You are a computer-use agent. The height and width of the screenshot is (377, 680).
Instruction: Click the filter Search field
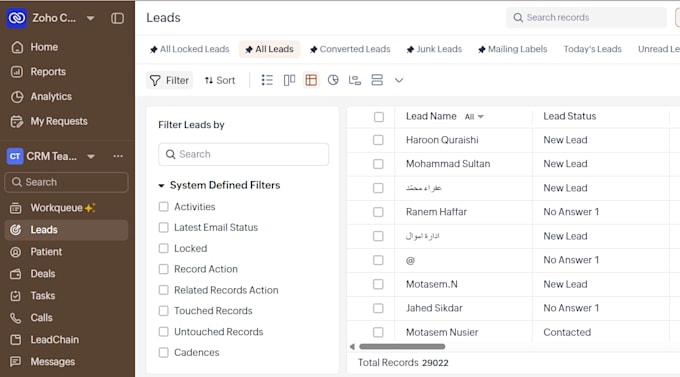click(x=243, y=154)
